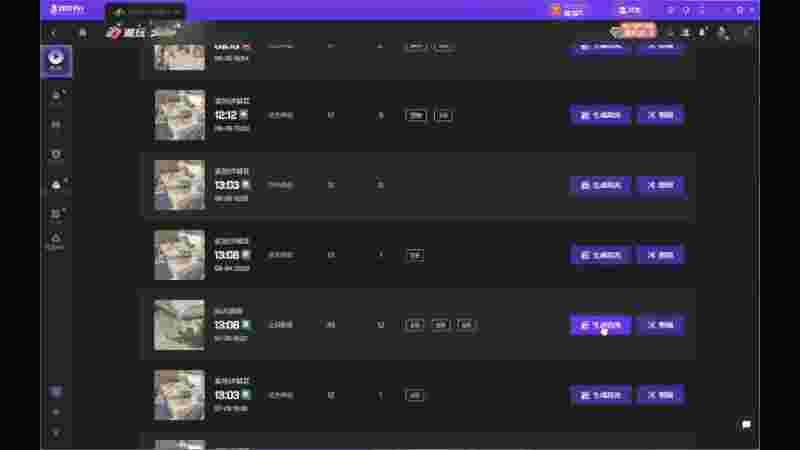Screen dimensions: 800x450
Task: Click the home icon beside the back arrow
Action: (x=83, y=34)
